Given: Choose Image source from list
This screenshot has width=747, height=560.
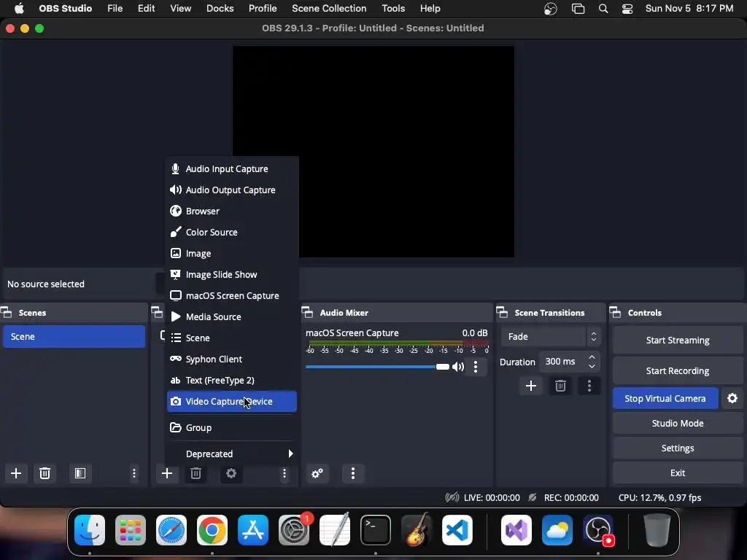Looking at the screenshot, I should pyautogui.click(x=231, y=253).
